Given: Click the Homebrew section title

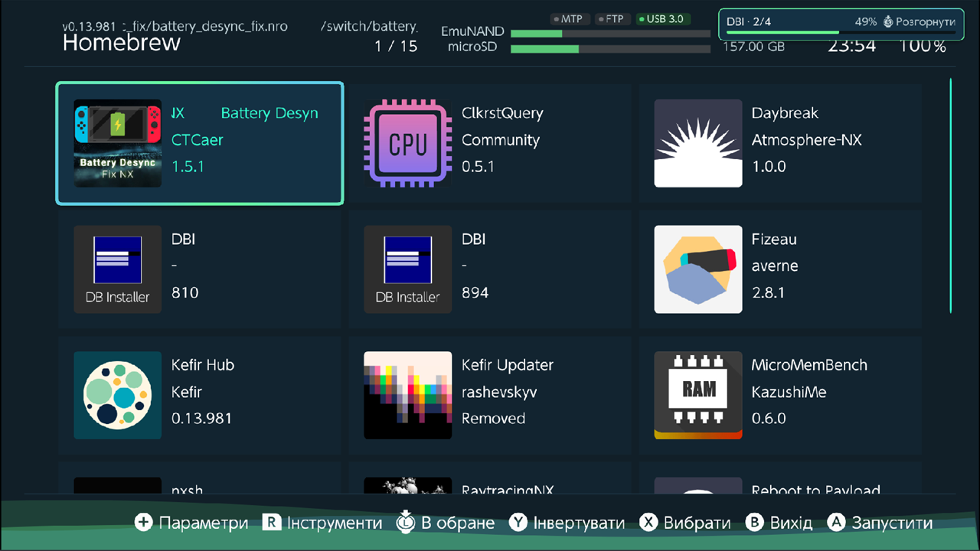Looking at the screenshot, I should tap(122, 43).
